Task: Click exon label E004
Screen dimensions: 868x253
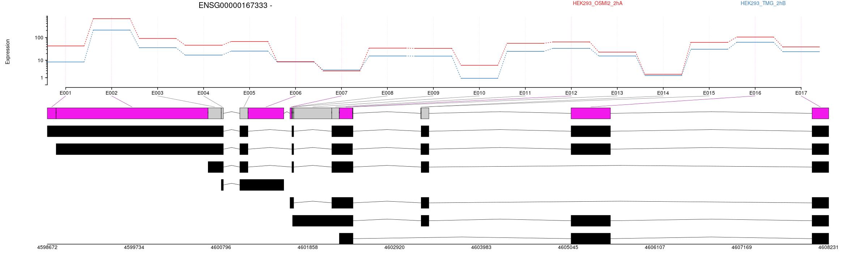Action: click(203, 93)
